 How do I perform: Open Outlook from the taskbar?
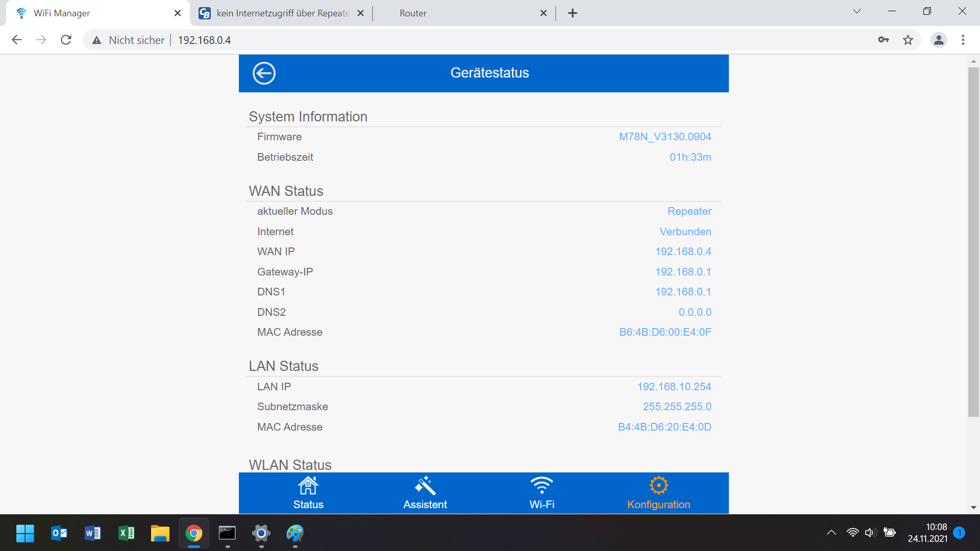point(59,533)
